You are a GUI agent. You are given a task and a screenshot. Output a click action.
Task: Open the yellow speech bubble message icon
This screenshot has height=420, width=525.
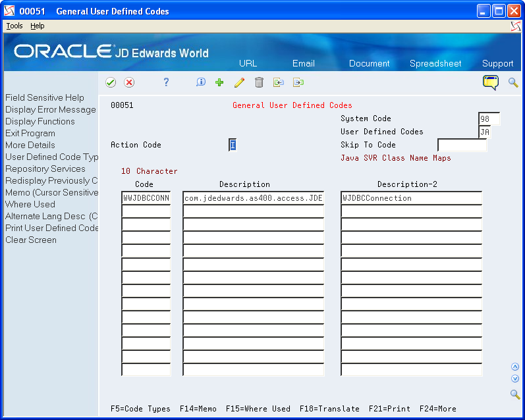click(491, 82)
